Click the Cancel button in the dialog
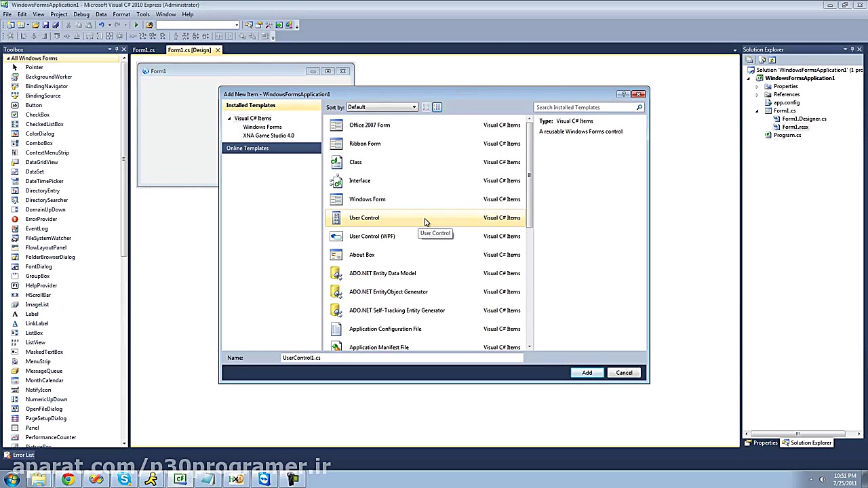Screen dimensions: 868x488 coord(624,373)
